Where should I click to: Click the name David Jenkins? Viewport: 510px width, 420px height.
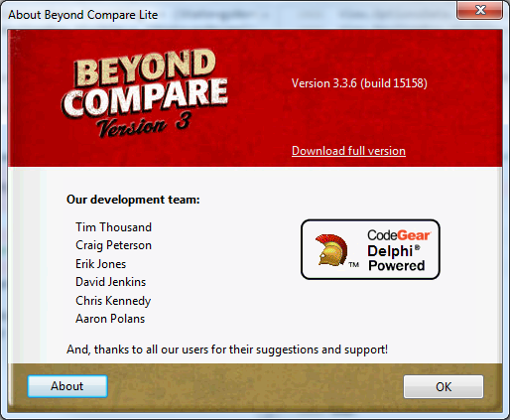111,282
